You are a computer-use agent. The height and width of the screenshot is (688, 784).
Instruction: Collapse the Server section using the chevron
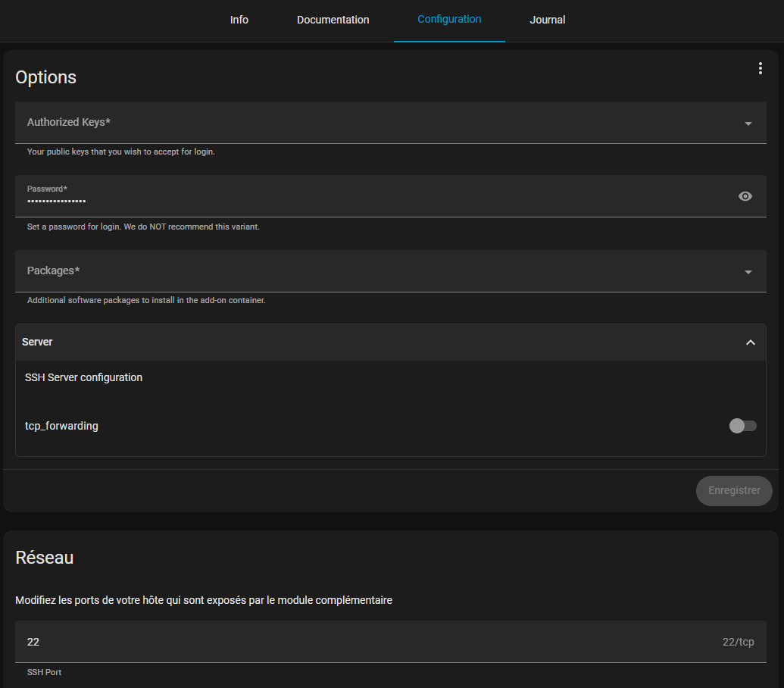[750, 342]
